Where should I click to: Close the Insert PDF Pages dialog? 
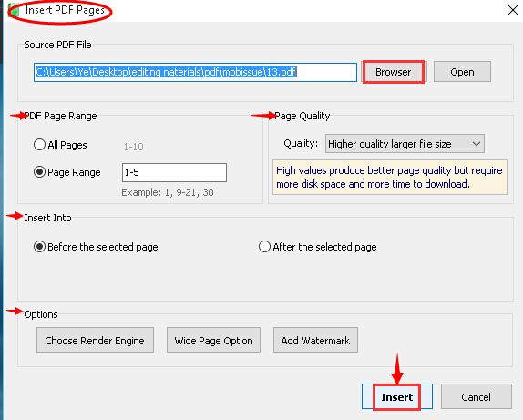click(x=513, y=10)
